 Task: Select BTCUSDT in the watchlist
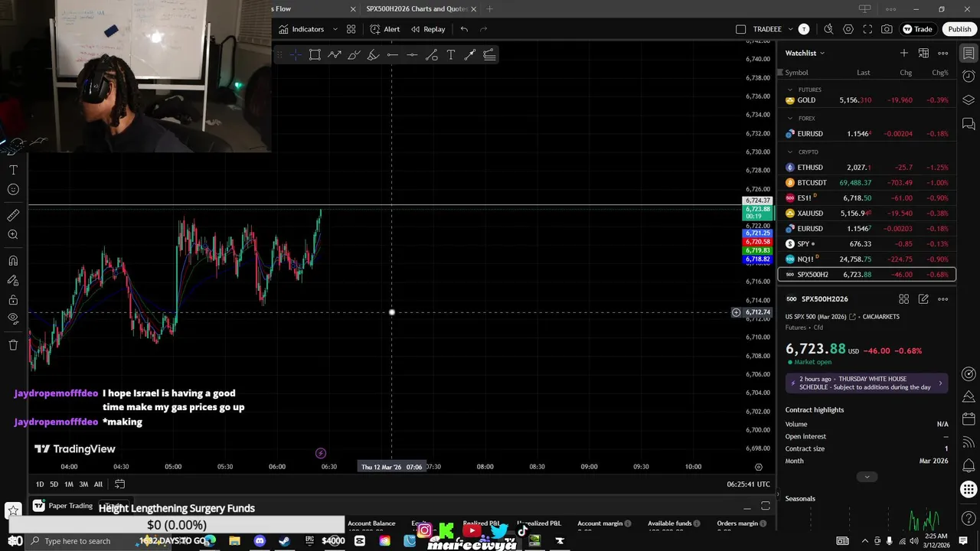[867, 183]
